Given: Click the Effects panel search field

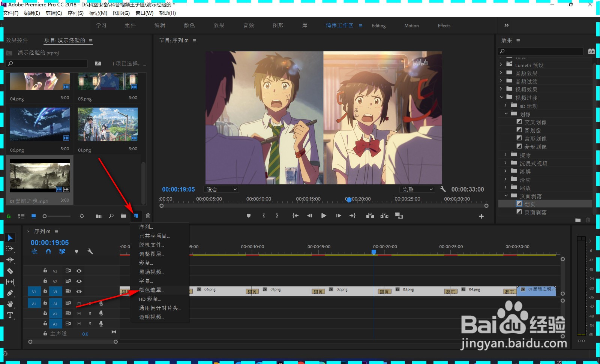Looking at the screenshot, I should click(541, 51).
